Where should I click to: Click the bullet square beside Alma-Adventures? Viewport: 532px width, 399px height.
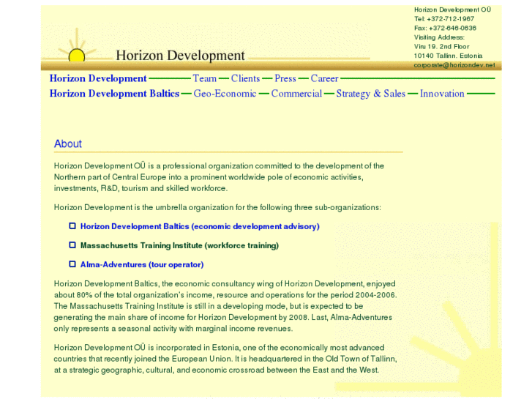pos(72,264)
